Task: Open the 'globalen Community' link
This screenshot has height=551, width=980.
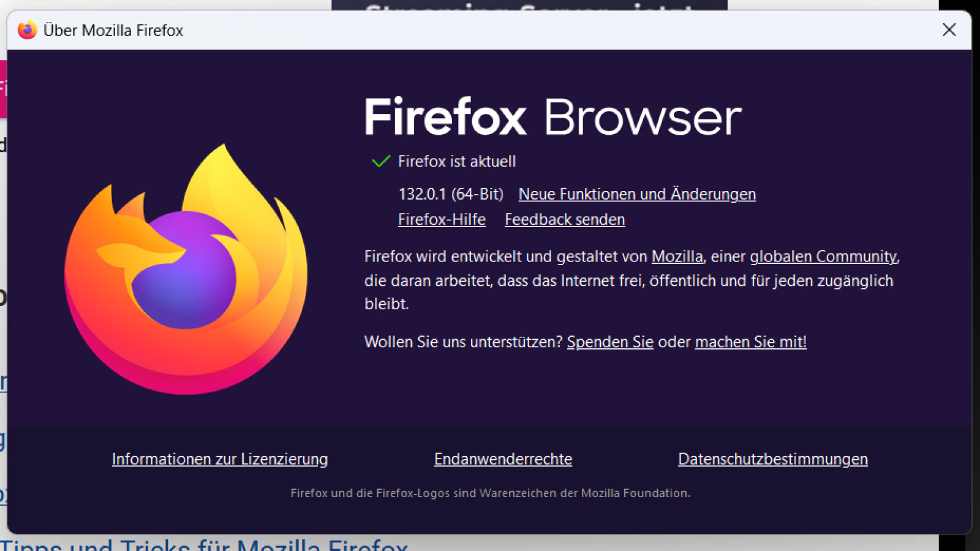Action: (823, 257)
